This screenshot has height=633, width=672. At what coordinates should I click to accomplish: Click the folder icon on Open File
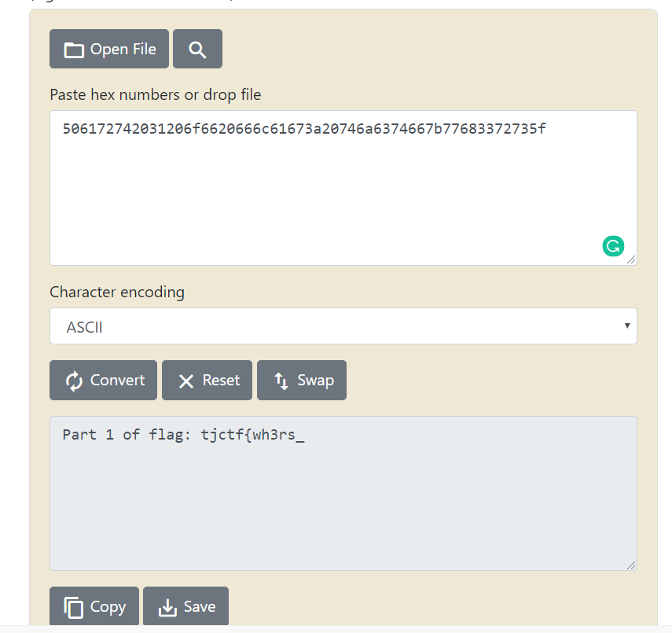click(x=74, y=50)
